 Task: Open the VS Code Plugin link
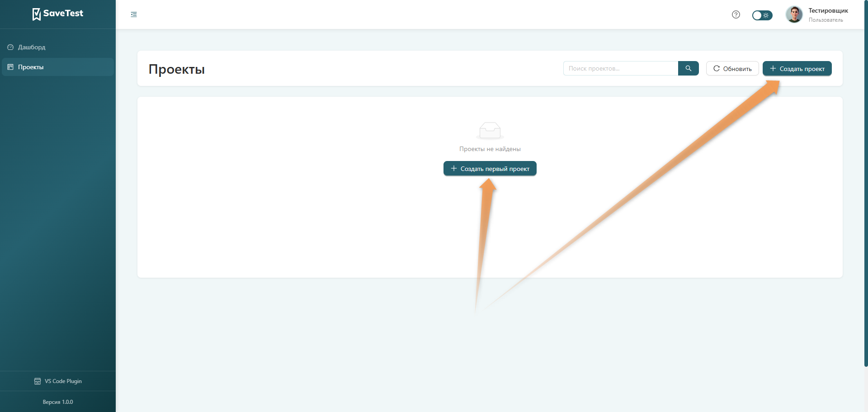point(63,381)
